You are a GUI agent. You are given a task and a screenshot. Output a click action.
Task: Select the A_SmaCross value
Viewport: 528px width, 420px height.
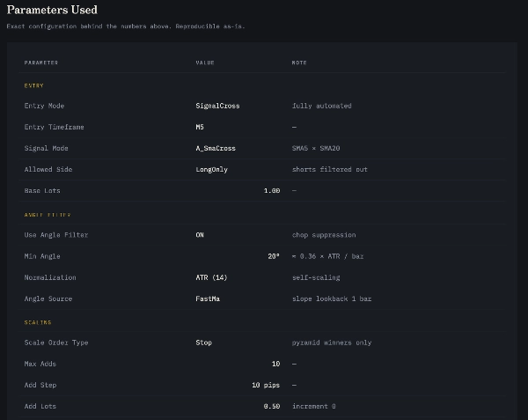216,148
